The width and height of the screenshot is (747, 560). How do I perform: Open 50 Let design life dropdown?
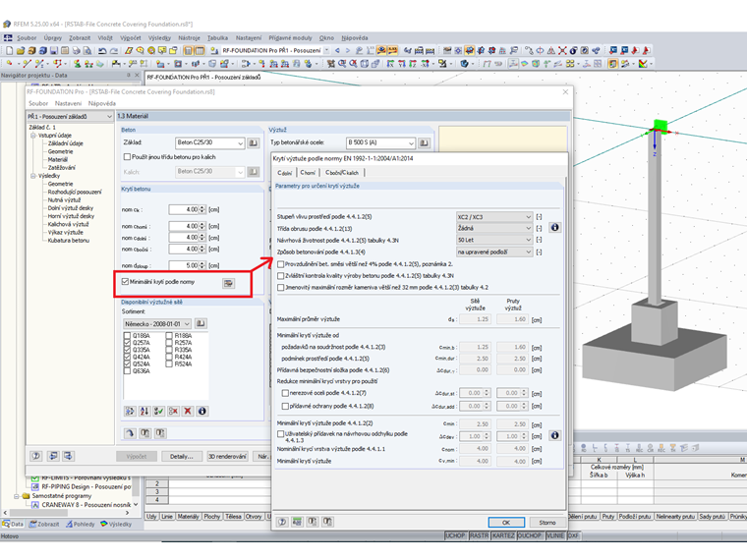point(494,240)
